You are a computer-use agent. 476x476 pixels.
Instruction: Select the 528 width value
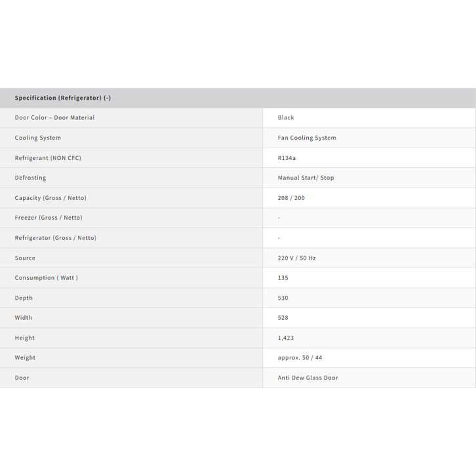coord(283,318)
